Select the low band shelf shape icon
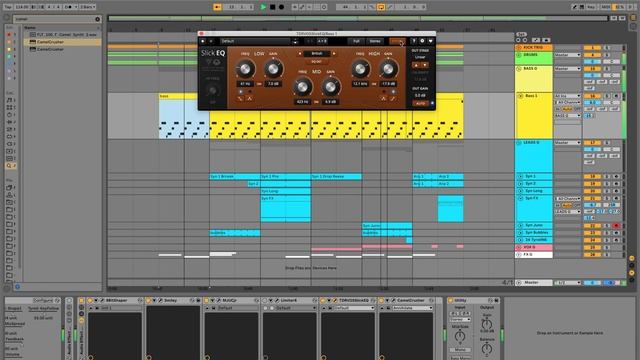 240,98
